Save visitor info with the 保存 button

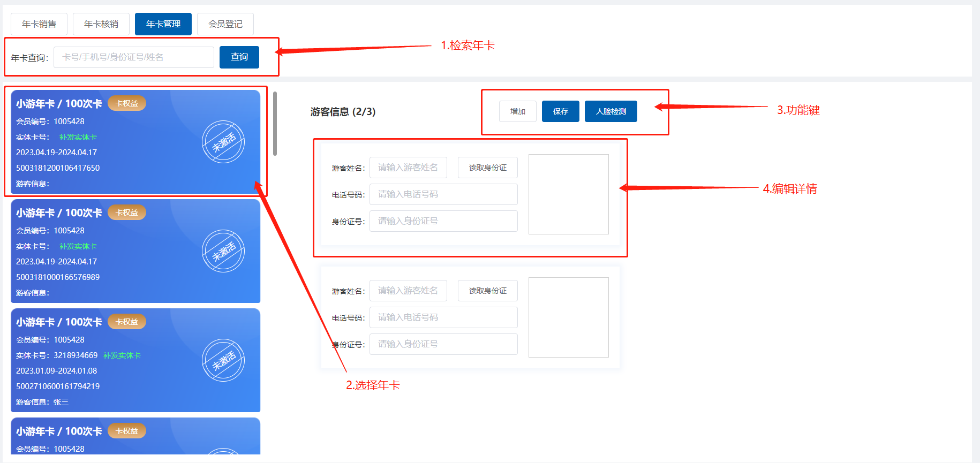(561, 111)
